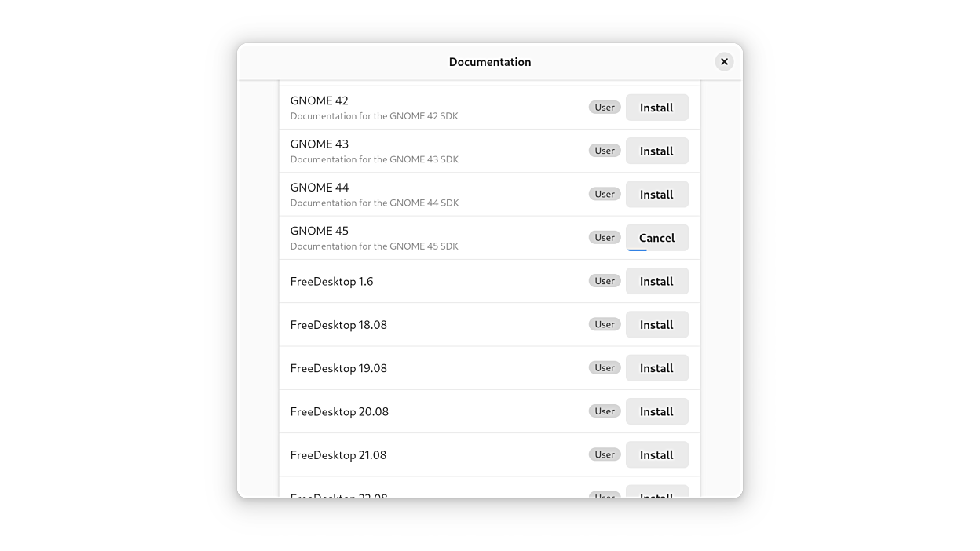
Task: Install FreeDesktop 18.08 documentation
Action: (x=656, y=324)
